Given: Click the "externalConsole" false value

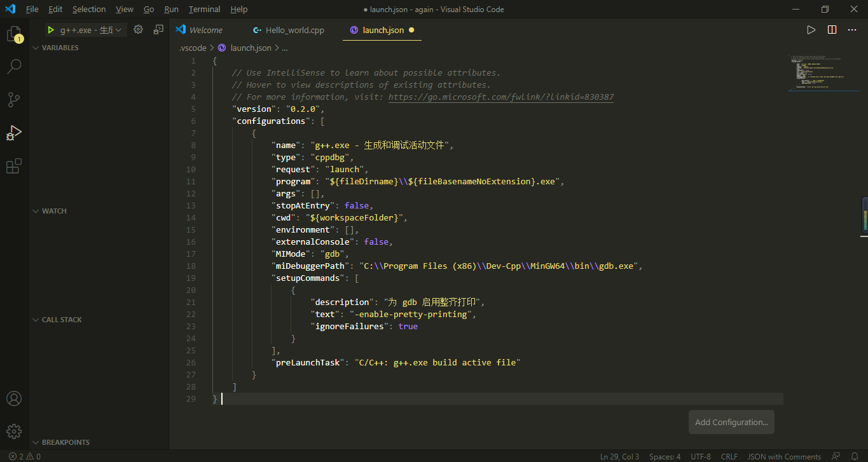Looking at the screenshot, I should pyautogui.click(x=376, y=241).
